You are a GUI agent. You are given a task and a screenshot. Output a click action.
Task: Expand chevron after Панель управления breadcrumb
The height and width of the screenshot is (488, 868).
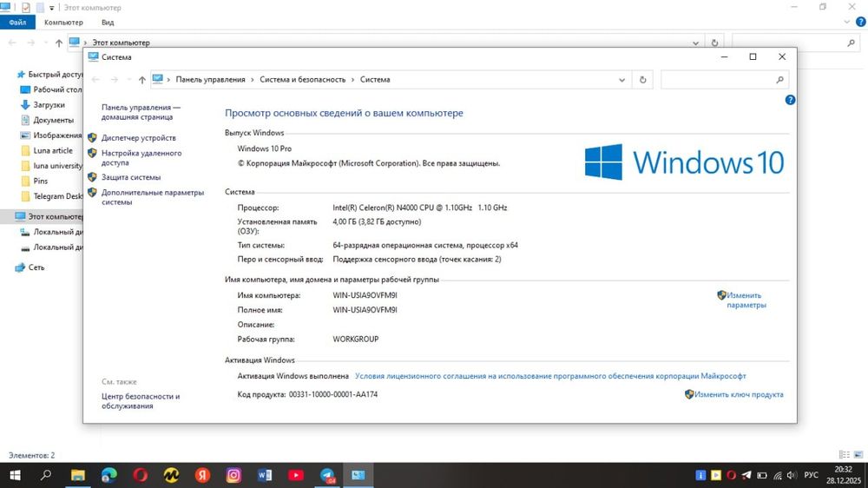point(253,80)
